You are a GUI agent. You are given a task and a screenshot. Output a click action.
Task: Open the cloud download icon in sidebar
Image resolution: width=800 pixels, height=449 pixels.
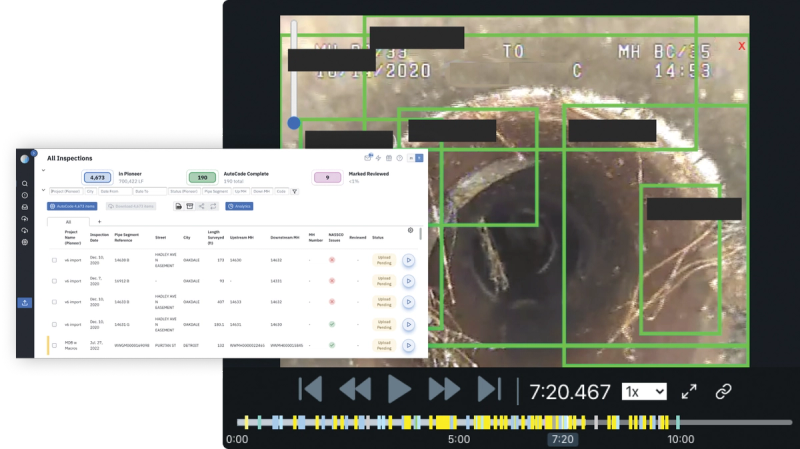[x=24, y=231]
